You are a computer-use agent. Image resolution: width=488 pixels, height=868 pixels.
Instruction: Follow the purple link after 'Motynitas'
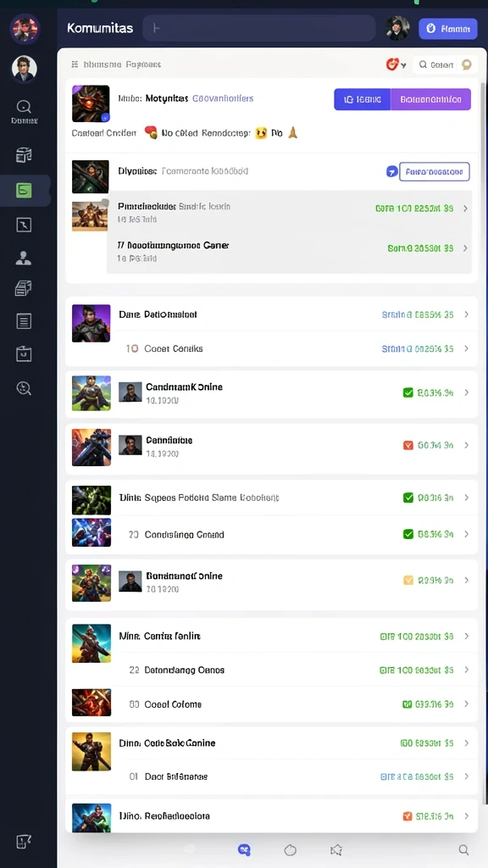pyautogui.click(x=223, y=98)
